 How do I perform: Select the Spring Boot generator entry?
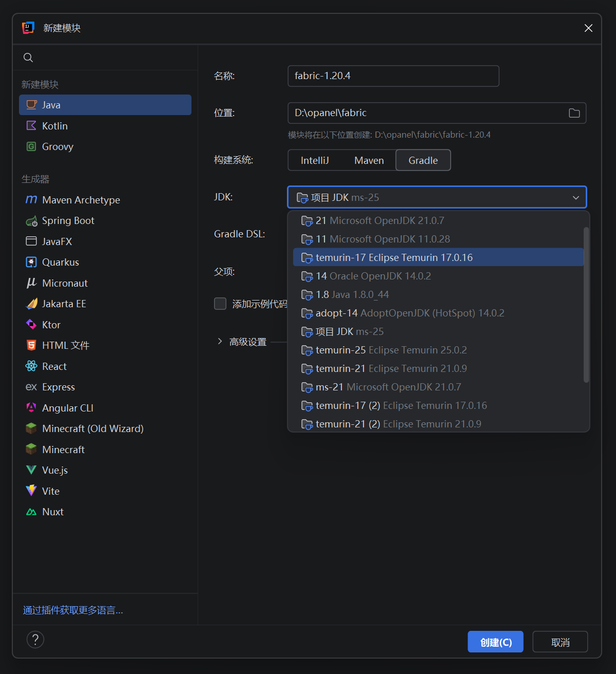point(105,221)
